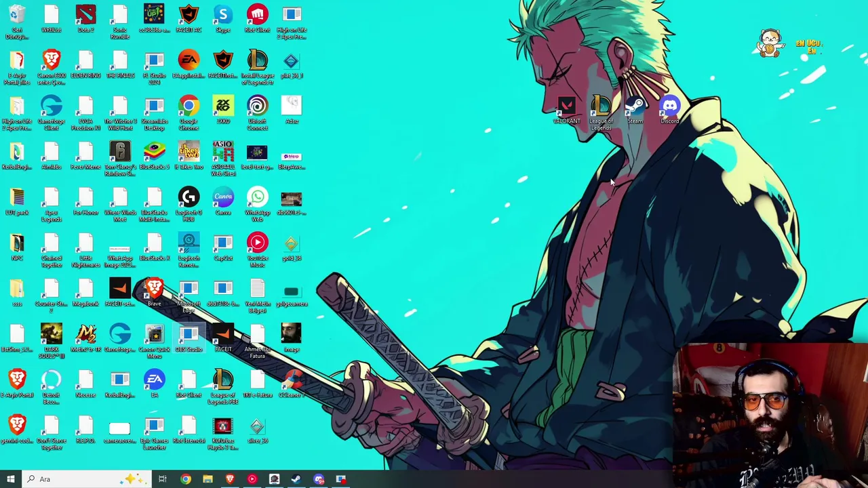Select the Yeni Metin Belgesi text file
This screenshot has width=868, height=488.
pos(257,295)
